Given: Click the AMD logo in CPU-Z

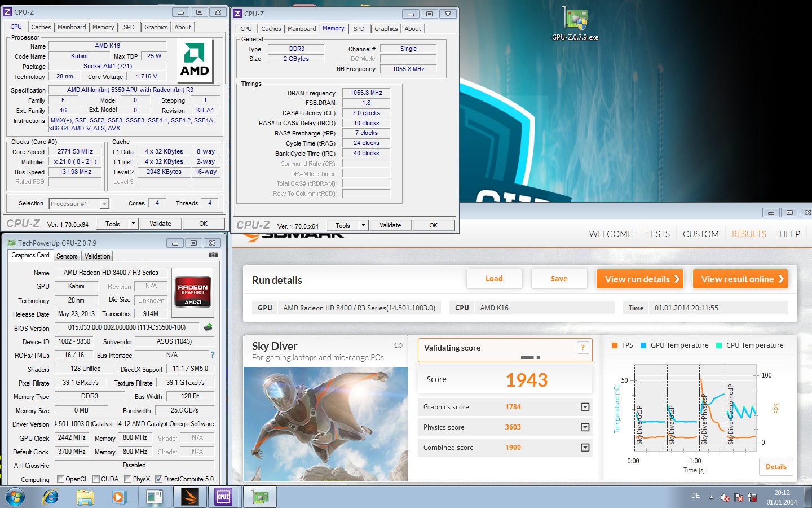Looking at the screenshot, I should click(x=195, y=61).
